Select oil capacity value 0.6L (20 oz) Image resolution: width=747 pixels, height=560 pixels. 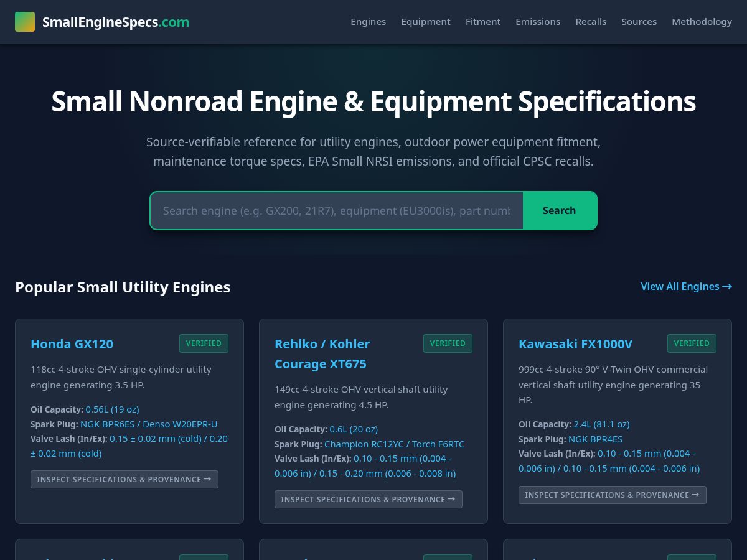tap(354, 429)
